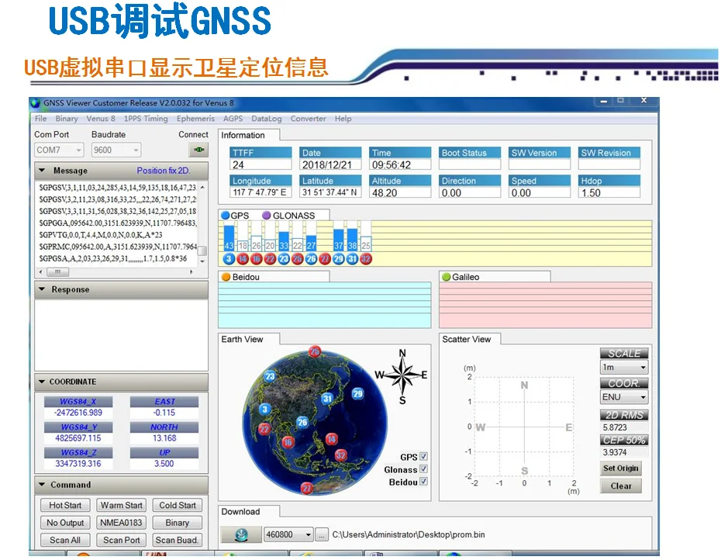728x560 pixels.
Task: Select satellite 14 red marker in signal bar
Action: pyautogui.click(x=243, y=259)
